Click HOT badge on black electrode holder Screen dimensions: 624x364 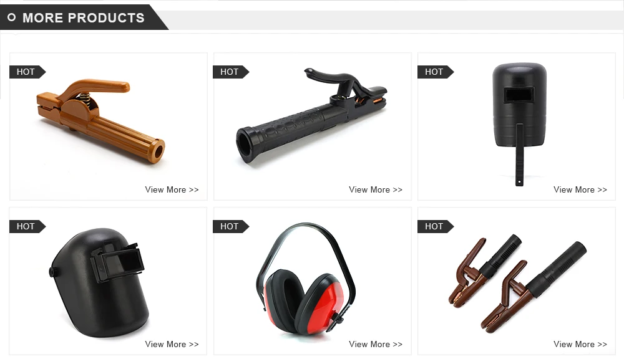click(232, 72)
